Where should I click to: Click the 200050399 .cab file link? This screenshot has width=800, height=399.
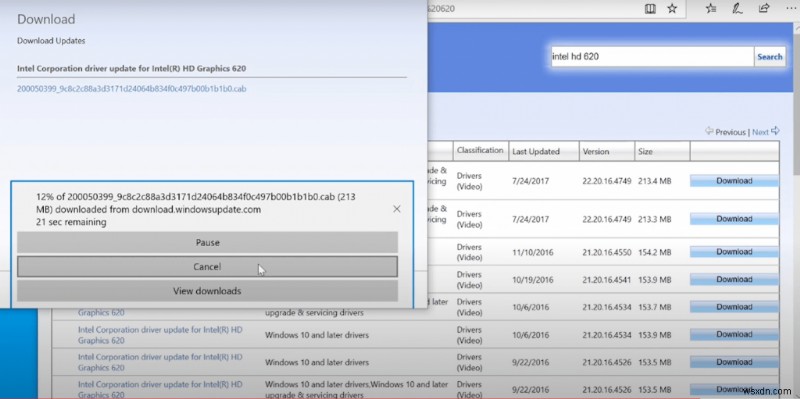click(132, 88)
